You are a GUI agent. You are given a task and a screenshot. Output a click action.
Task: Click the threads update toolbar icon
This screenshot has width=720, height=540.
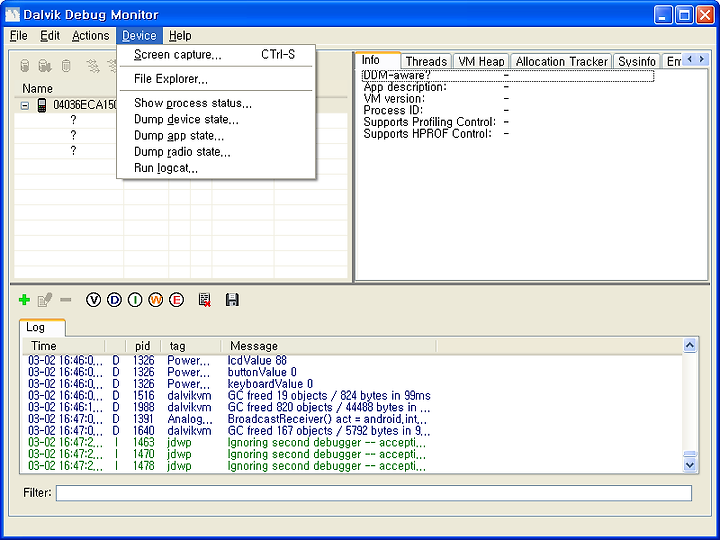tap(93, 66)
